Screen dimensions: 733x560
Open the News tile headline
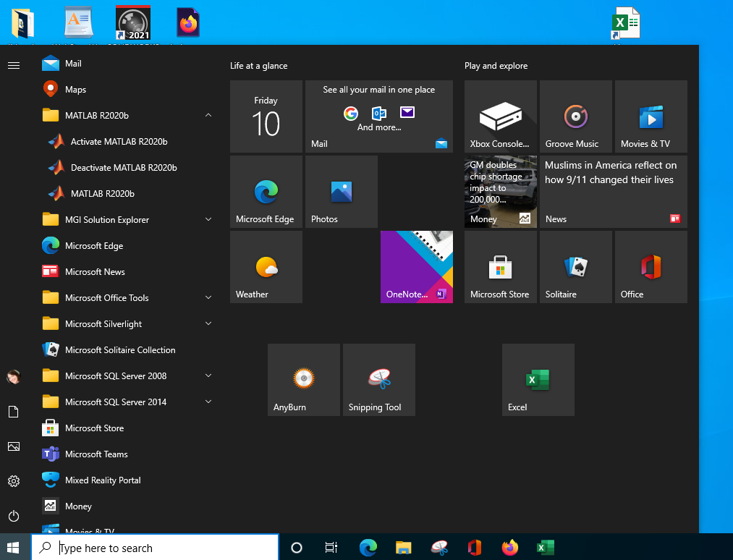614,192
